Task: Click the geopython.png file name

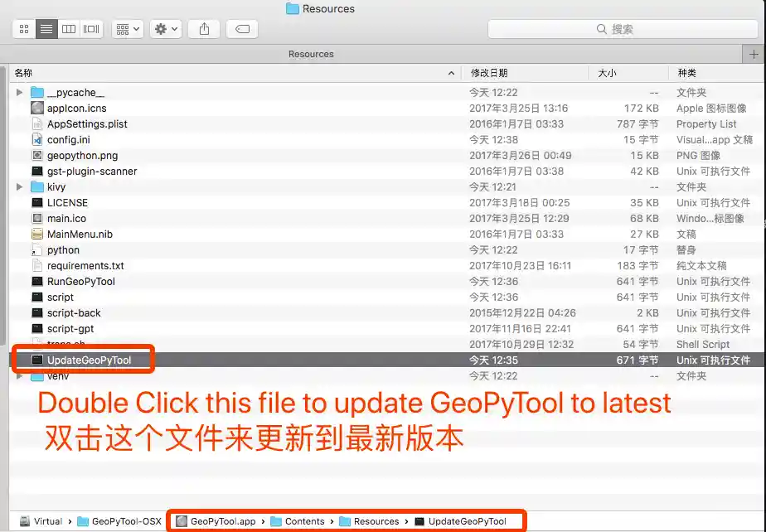Action: coord(83,156)
